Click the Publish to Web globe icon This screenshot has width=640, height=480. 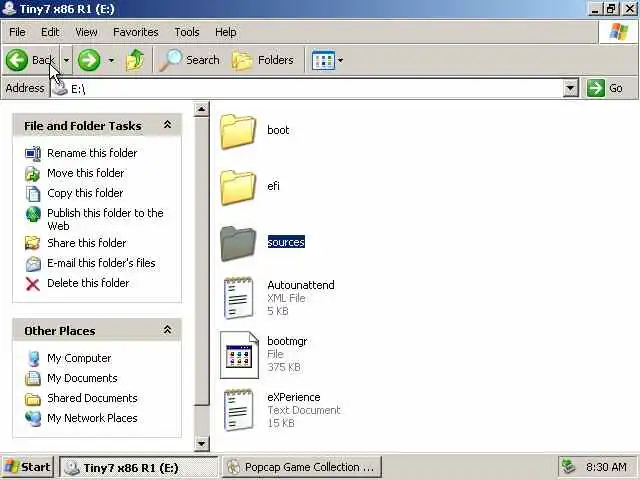[x=33, y=214]
